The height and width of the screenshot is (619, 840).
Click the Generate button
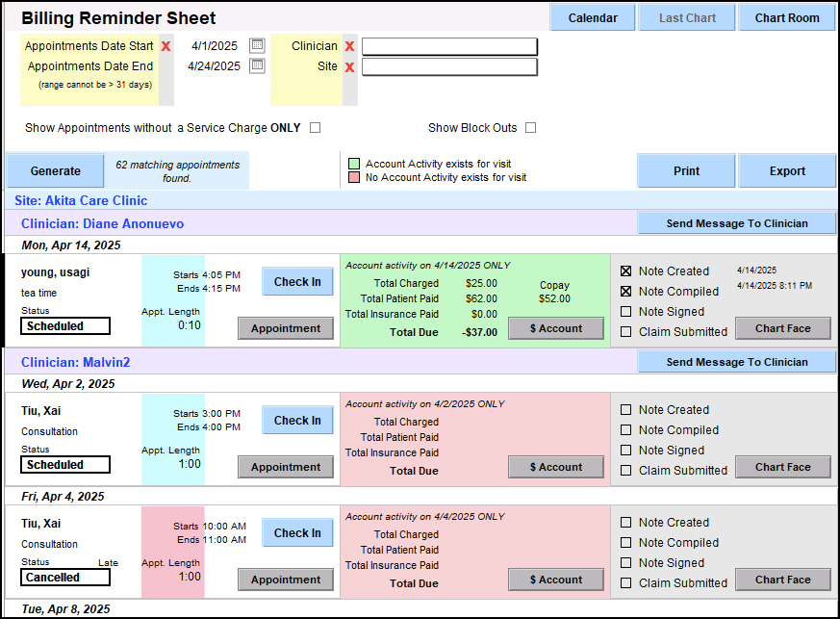56,171
